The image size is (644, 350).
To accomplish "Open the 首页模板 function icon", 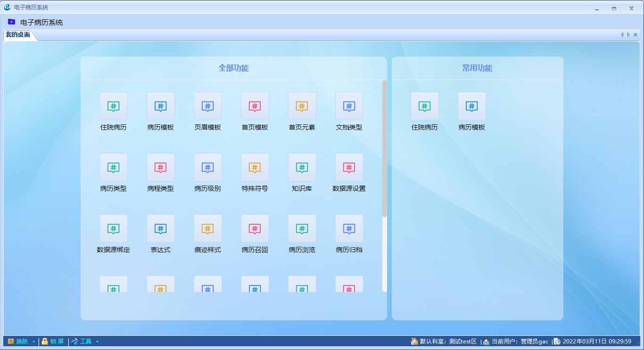I will [255, 106].
